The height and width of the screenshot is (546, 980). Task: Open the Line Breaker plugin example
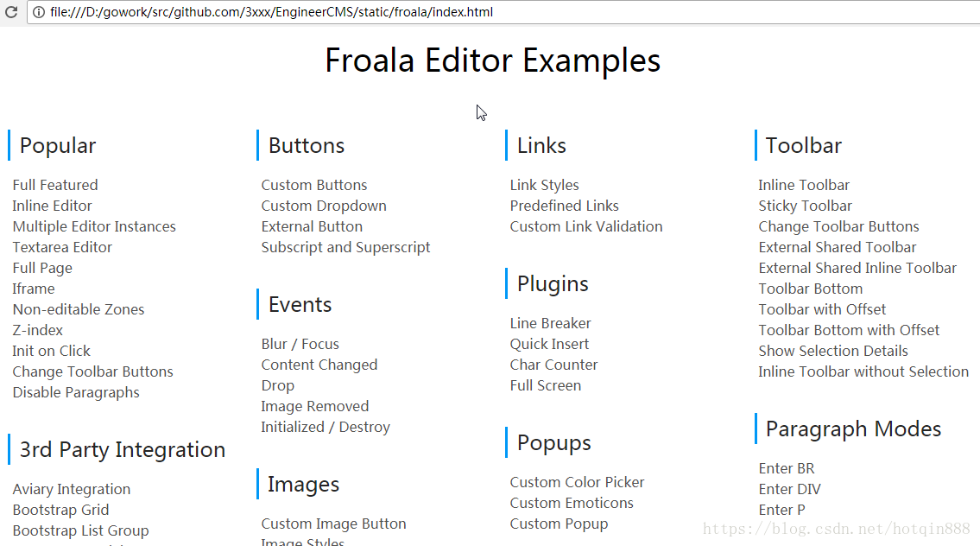(x=550, y=323)
